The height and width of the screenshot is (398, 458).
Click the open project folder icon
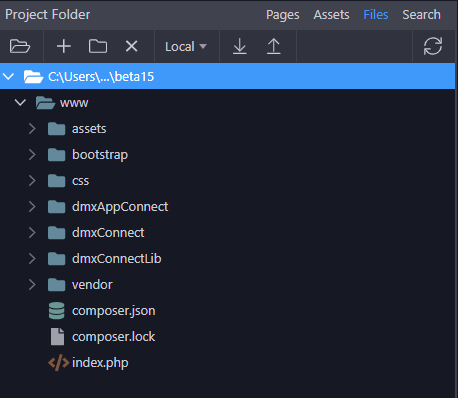click(x=20, y=46)
